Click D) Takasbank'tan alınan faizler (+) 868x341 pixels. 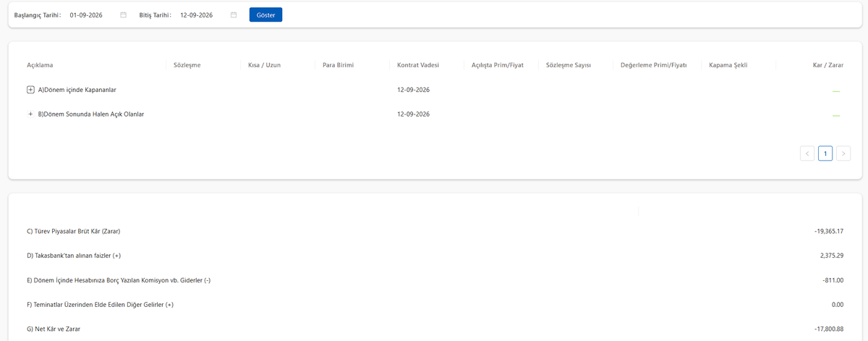tap(75, 256)
